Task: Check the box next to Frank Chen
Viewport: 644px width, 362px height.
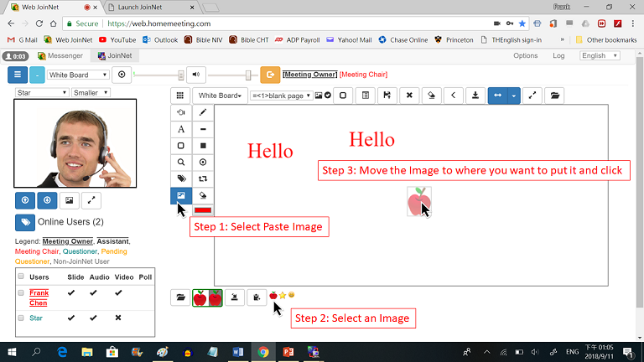Action: click(x=21, y=292)
